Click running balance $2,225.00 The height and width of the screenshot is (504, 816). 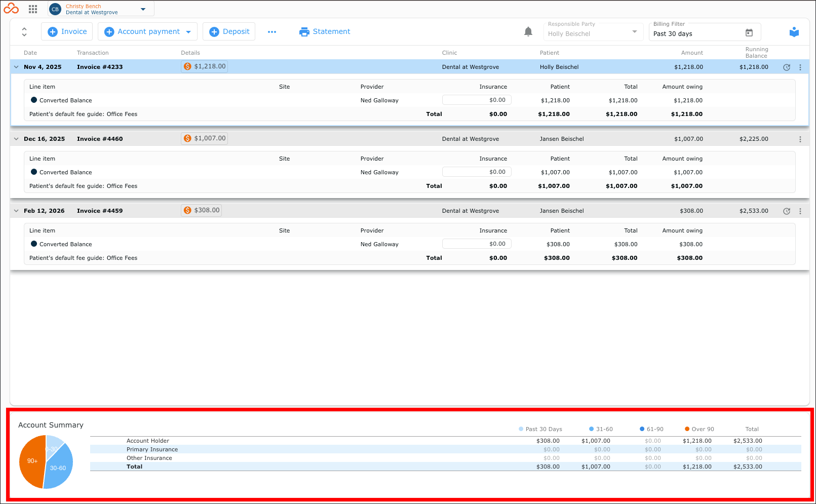[754, 139]
